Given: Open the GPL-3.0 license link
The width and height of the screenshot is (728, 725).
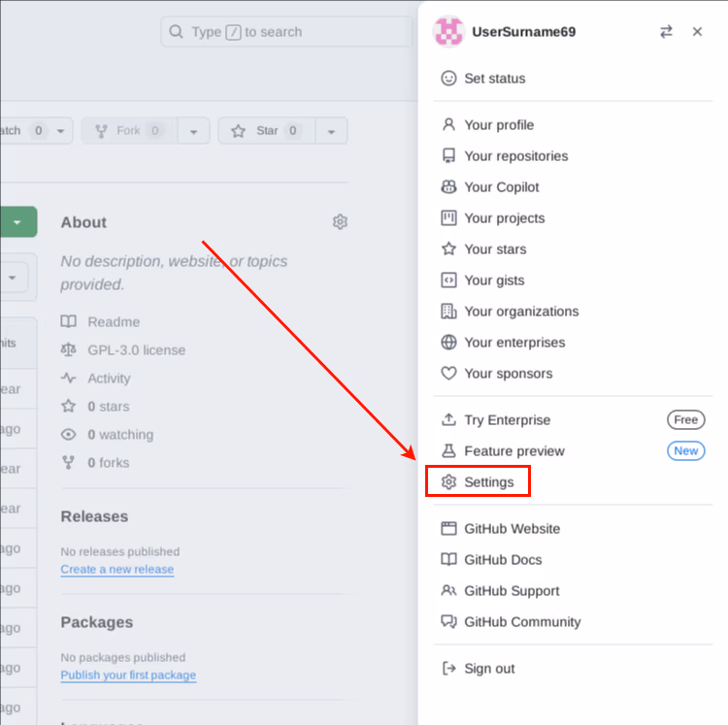Looking at the screenshot, I should pyautogui.click(x=136, y=350).
